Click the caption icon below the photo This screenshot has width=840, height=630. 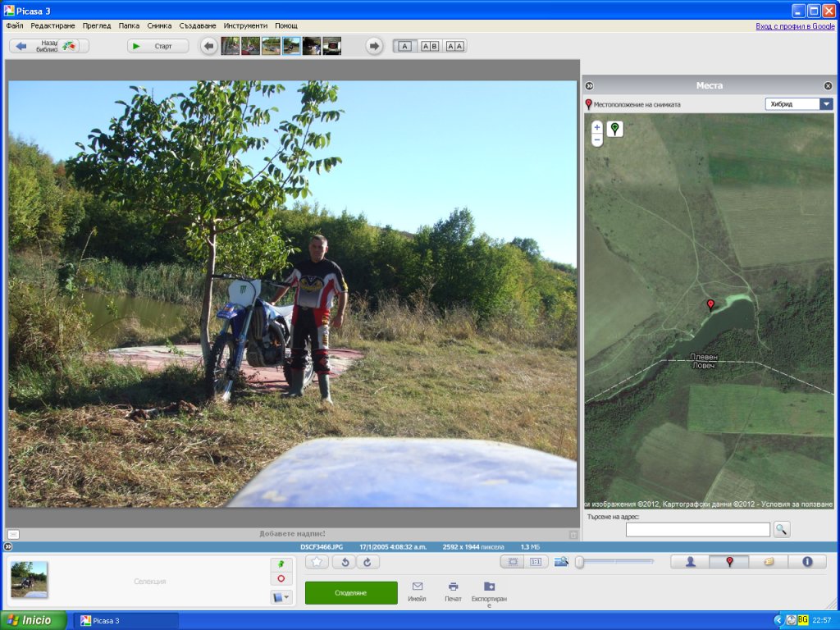coord(13,534)
